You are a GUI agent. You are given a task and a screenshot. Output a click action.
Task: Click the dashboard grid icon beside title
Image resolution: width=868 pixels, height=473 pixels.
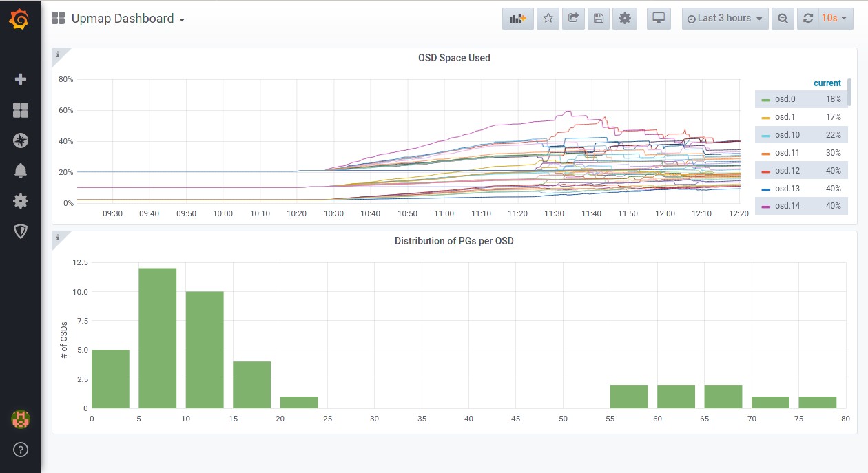(59, 19)
